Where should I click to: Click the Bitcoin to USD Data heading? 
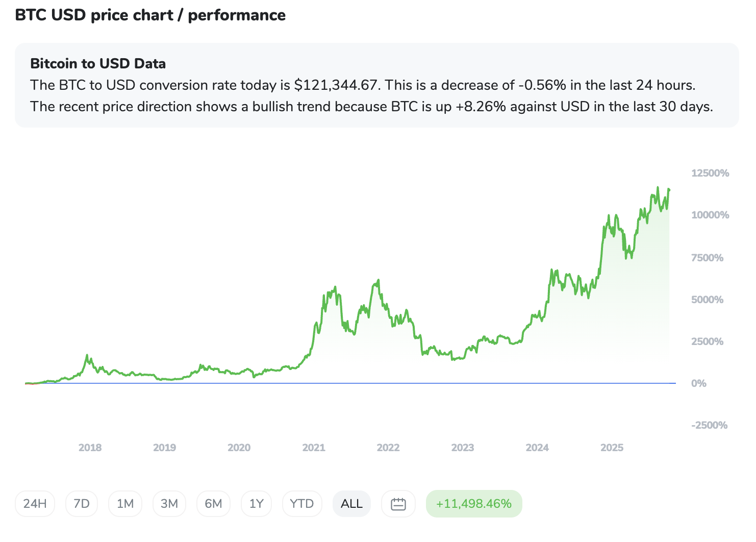click(x=98, y=64)
